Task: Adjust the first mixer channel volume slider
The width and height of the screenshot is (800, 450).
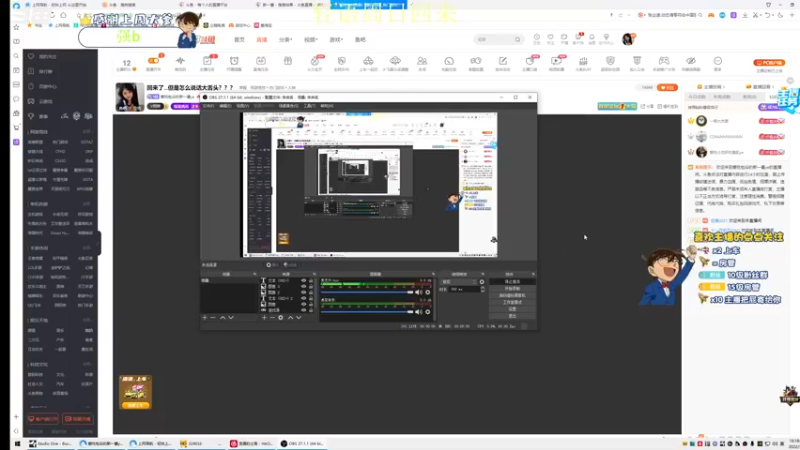Action: 367,292
